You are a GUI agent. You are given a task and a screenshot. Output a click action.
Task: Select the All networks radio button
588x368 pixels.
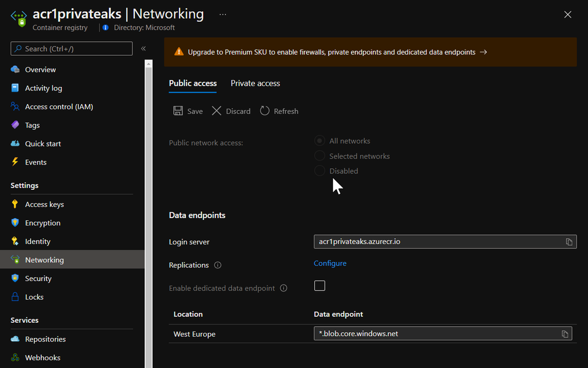click(320, 140)
